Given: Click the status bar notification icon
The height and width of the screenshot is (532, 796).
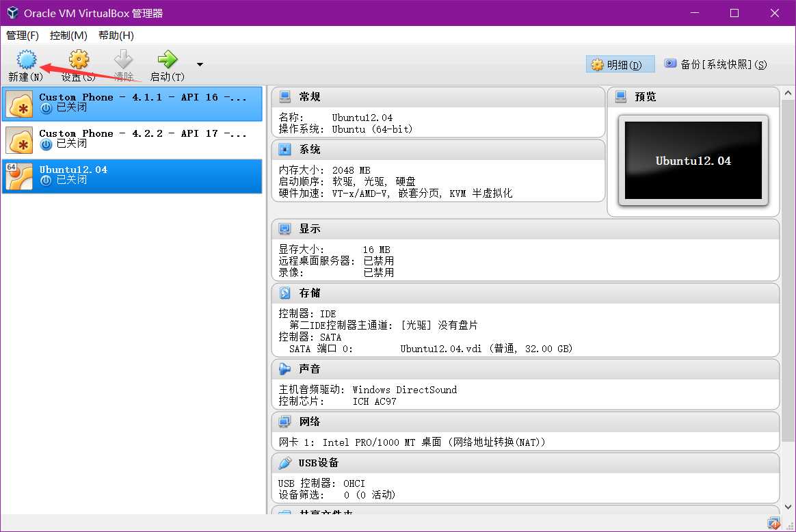Looking at the screenshot, I should pos(773,523).
